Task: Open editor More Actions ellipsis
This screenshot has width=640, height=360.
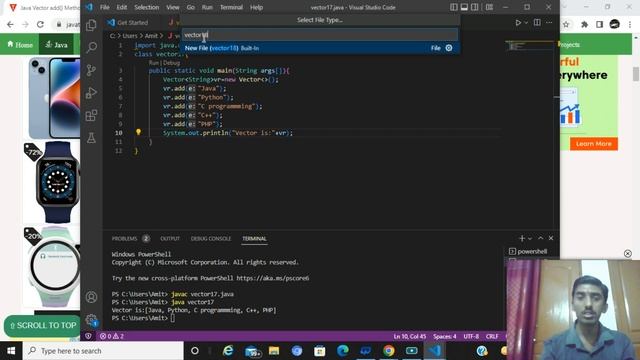Action: [x=549, y=23]
